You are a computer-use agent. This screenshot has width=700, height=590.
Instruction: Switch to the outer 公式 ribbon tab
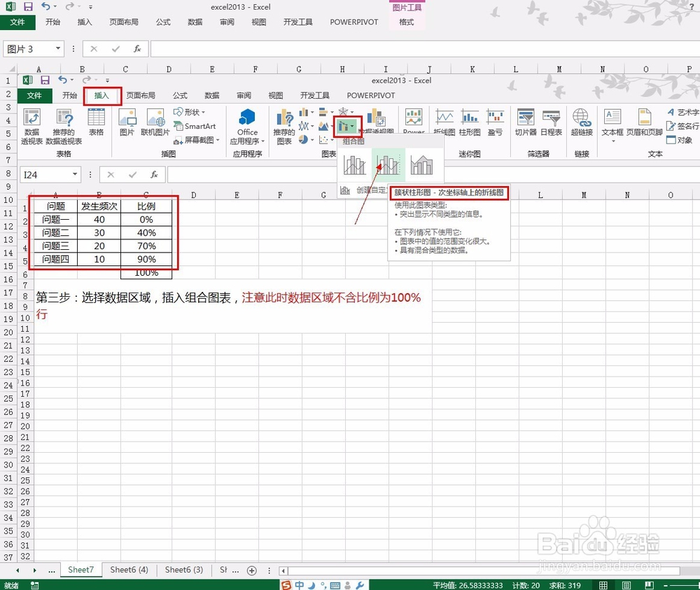[163, 22]
